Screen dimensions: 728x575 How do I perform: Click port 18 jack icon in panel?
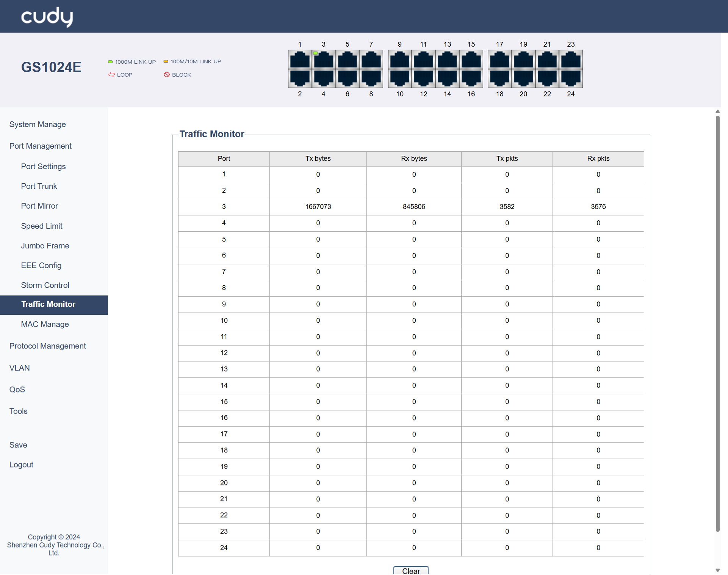coord(499,78)
